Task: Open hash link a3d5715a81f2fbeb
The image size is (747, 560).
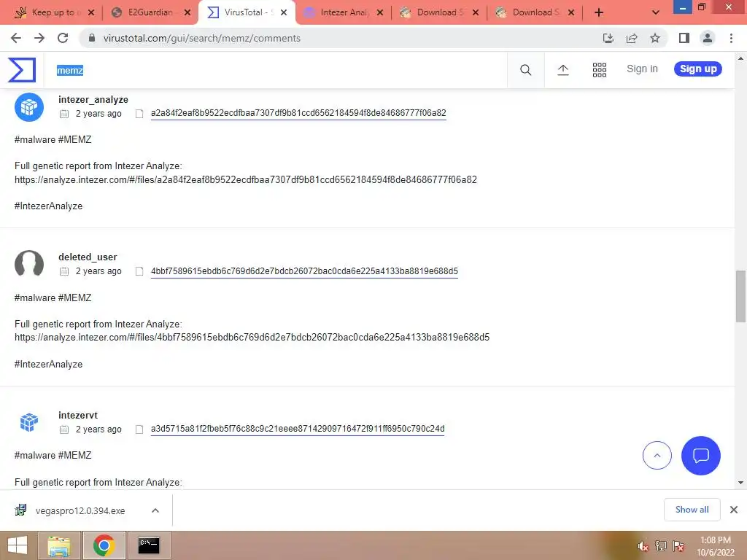Action: point(298,429)
